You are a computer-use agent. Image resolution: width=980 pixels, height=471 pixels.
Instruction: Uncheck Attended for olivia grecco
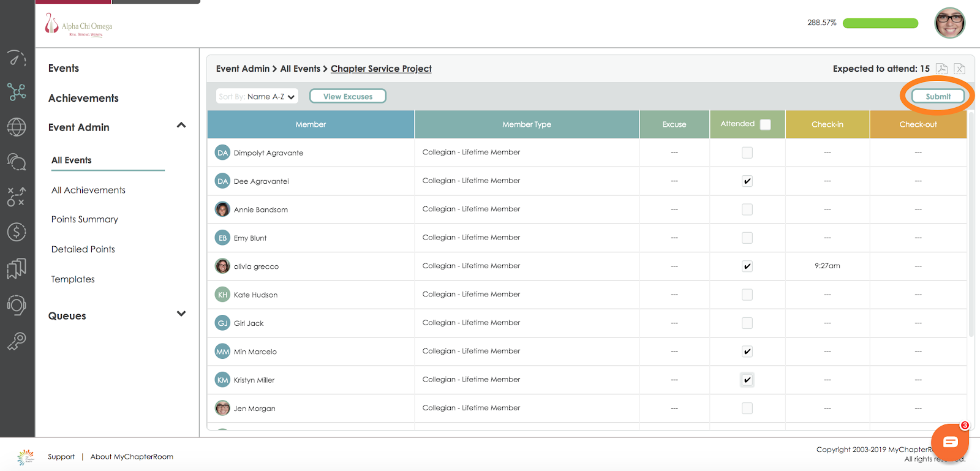pos(747,266)
